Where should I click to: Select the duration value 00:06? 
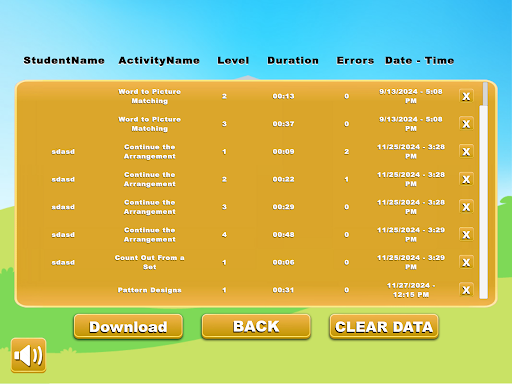[283, 262]
